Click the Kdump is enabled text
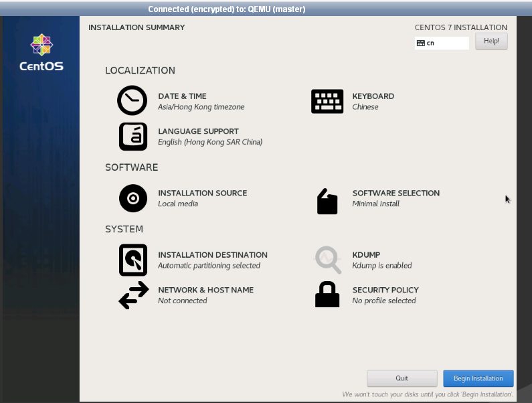The width and height of the screenshot is (532, 403). click(382, 266)
